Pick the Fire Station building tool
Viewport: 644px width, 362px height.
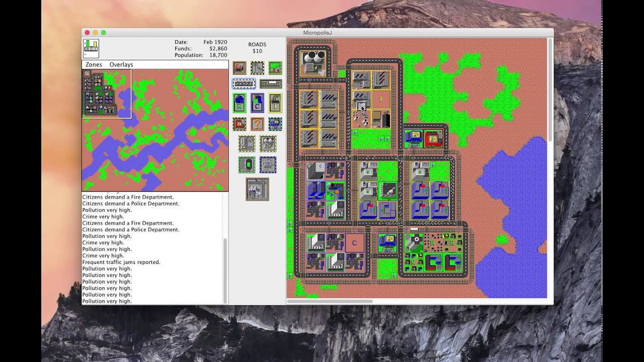239,124
